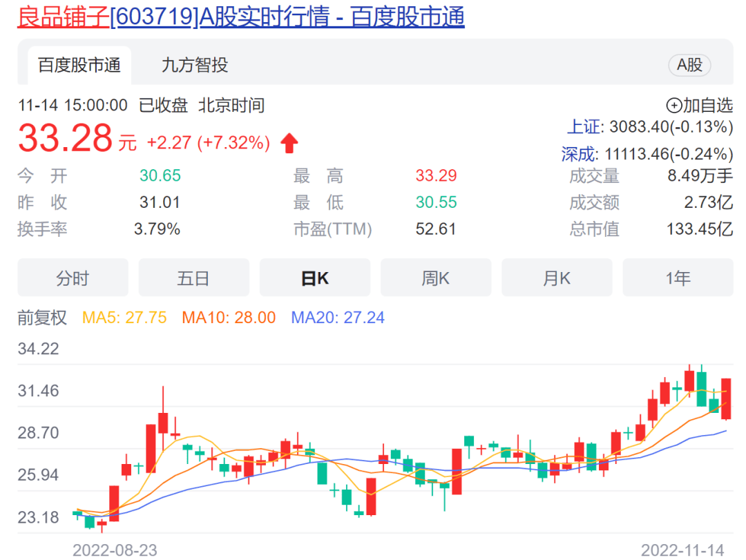Click the 23.18 price axis label
Image resolution: width=746 pixels, height=560 pixels.
pyautogui.click(x=39, y=517)
